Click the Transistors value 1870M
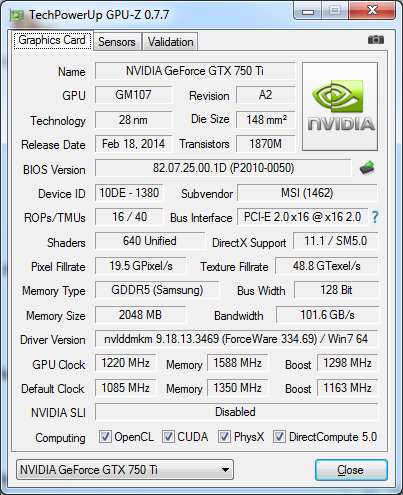 [x=266, y=144]
